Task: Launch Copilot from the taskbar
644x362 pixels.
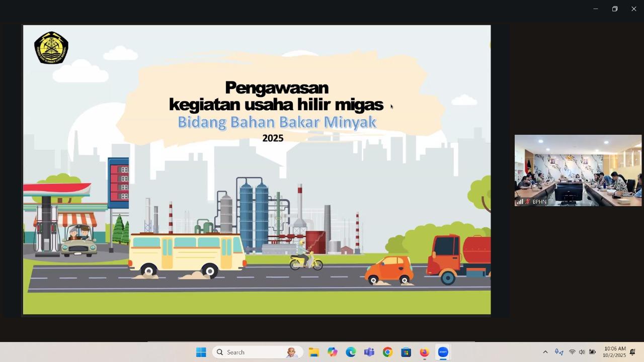Action: pyautogui.click(x=333, y=352)
